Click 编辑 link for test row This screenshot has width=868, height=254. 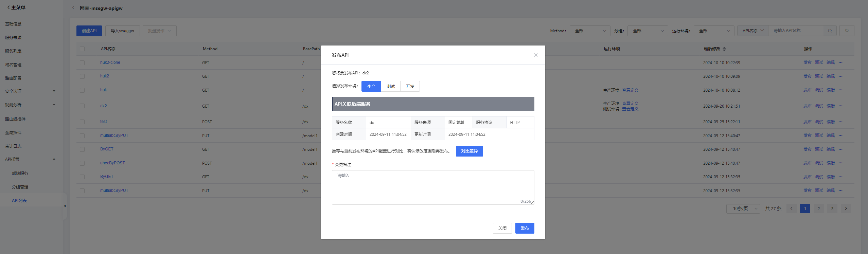pyautogui.click(x=831, y=122)
